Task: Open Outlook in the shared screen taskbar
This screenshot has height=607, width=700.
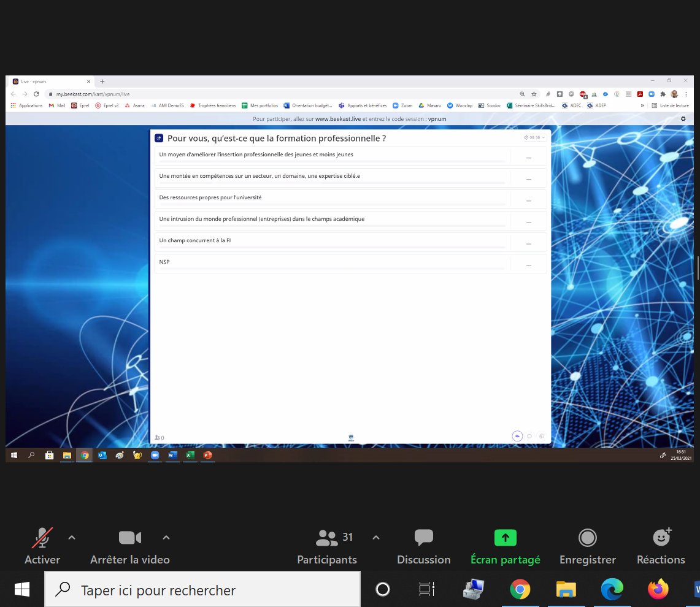Action: pos(102,455)
